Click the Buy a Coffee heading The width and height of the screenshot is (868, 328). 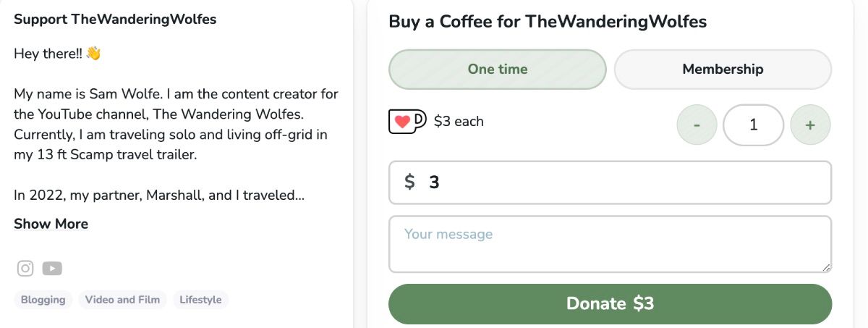click(x=548, y=22)
